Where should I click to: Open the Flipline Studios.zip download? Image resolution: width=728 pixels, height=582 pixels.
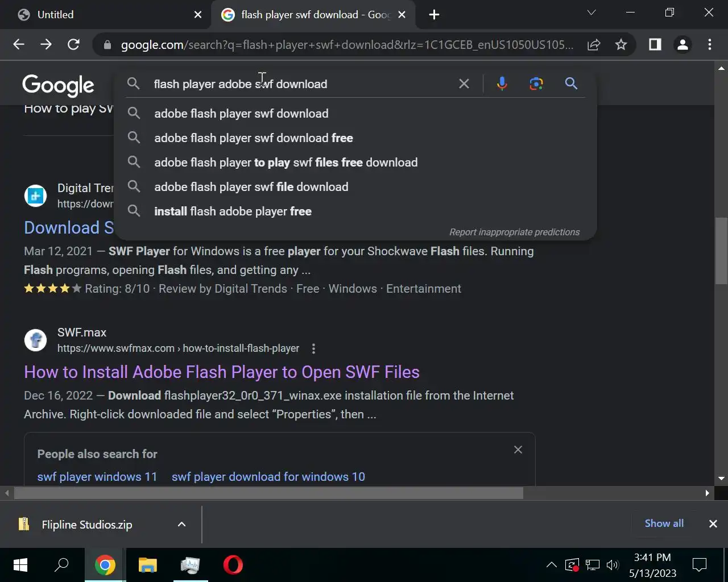86,525
